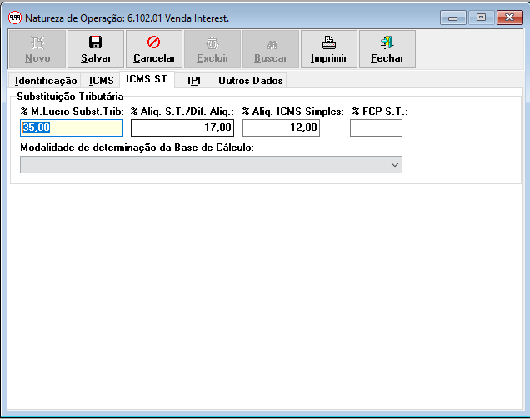The height and width of the screenshot is (420, 530).
Task: Expand the Modalidade de determinação dropdown arrow
Action: 395,165
